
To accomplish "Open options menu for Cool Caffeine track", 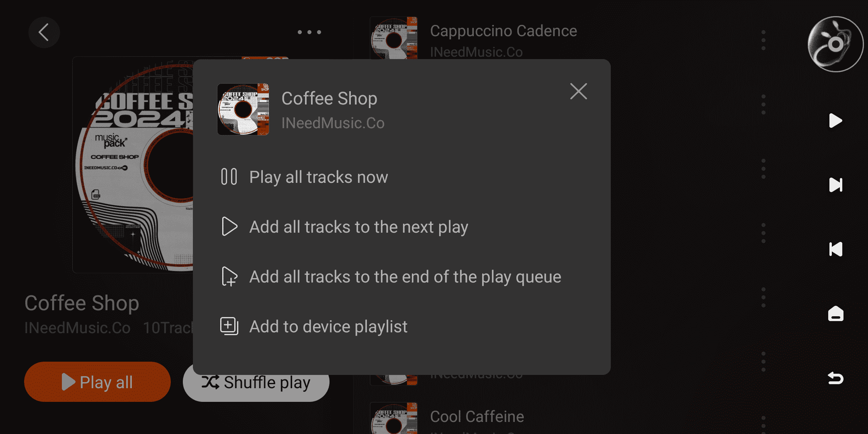I will 763,424.
